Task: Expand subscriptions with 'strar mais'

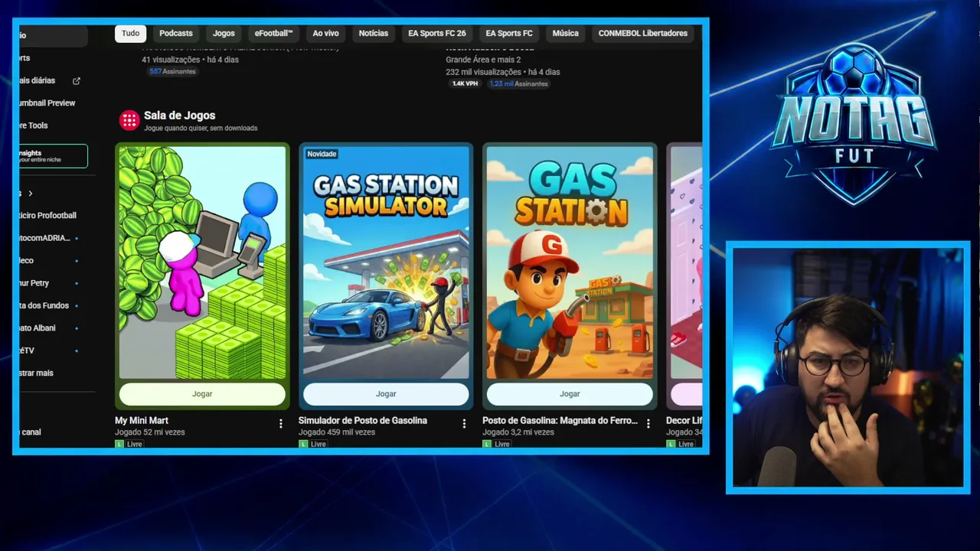Action: 37,373
